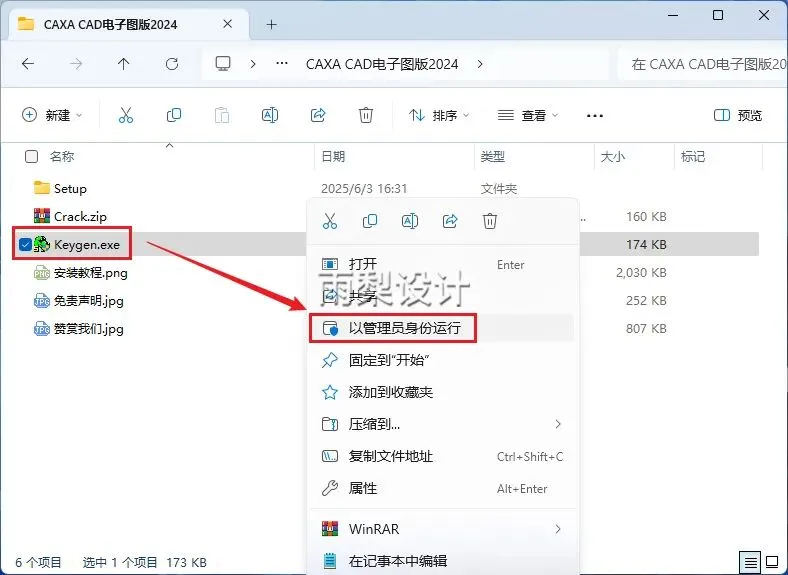The image size is (788, 575).
Task: Click the Rename icon in the toolbar
Action: 270,115
